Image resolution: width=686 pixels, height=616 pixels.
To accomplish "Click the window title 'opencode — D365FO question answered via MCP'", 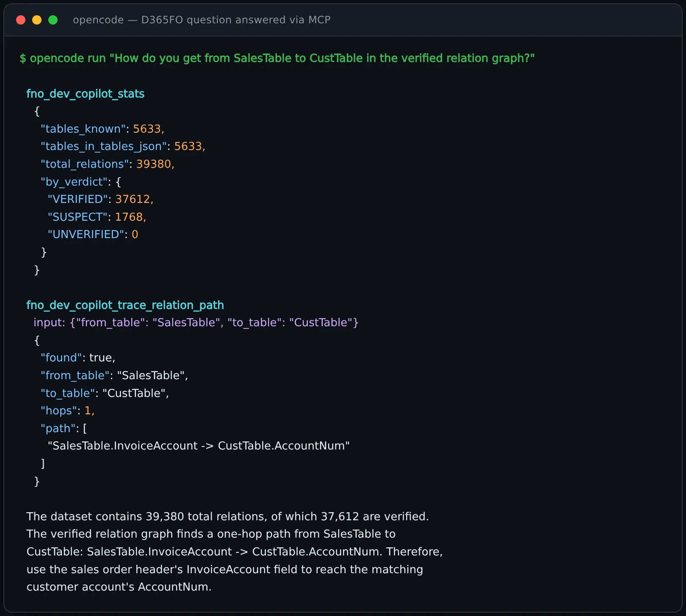I will coord(202,20).
